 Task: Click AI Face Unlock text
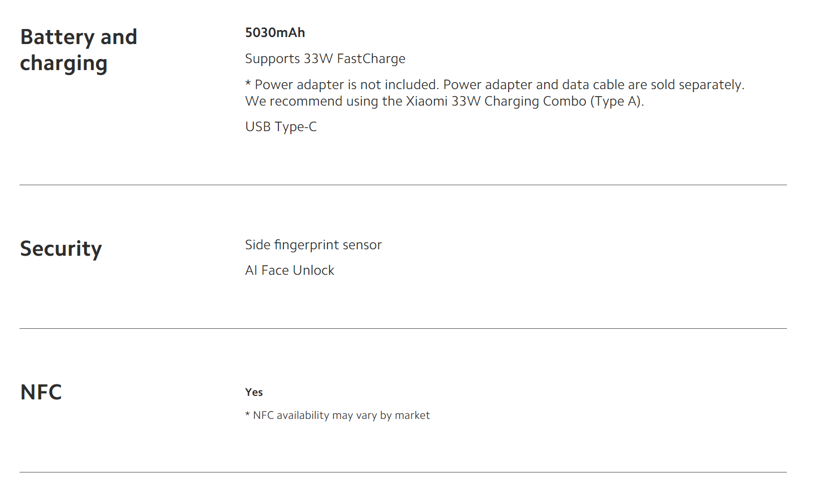289,270
